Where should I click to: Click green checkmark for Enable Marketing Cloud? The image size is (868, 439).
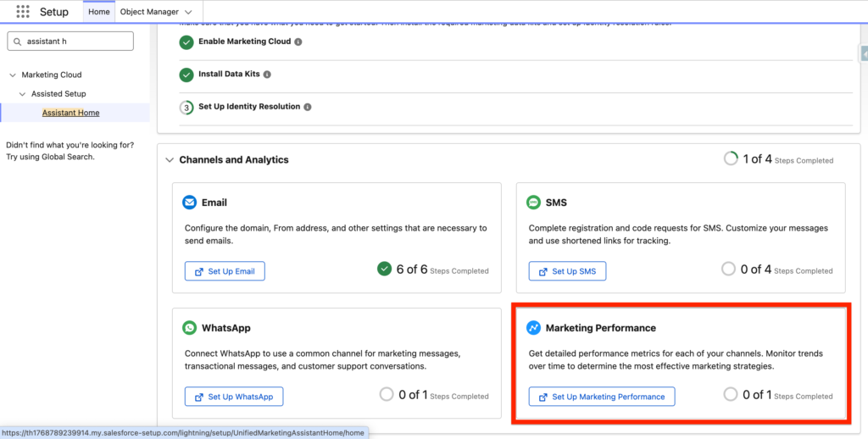tap(186, 42)
